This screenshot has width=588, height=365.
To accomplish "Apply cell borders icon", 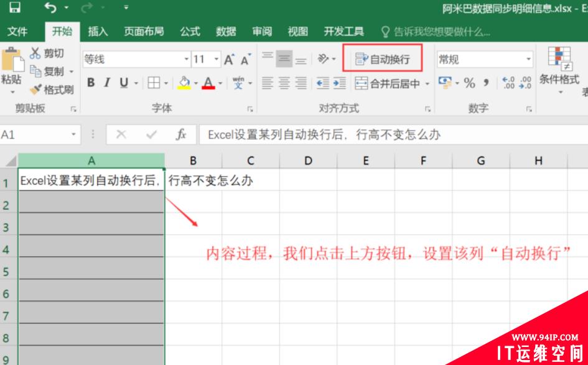I will pyautogui.click(x=154, y=83).
